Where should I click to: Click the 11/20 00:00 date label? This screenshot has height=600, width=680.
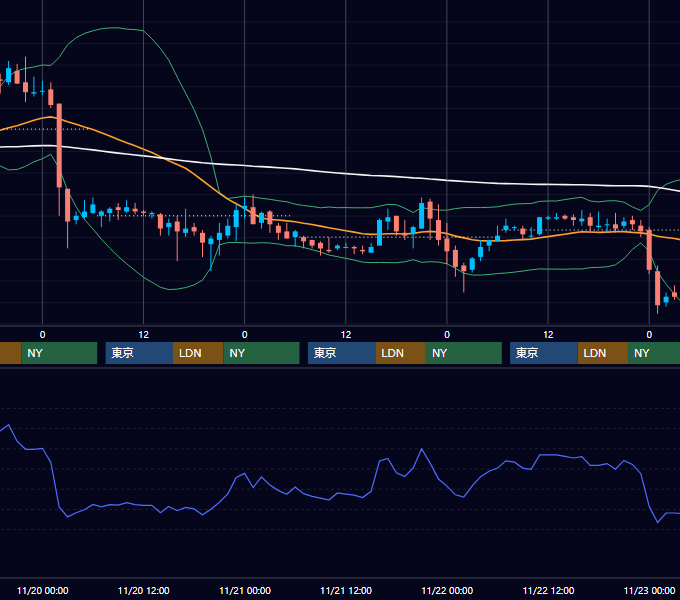(42, 590)
